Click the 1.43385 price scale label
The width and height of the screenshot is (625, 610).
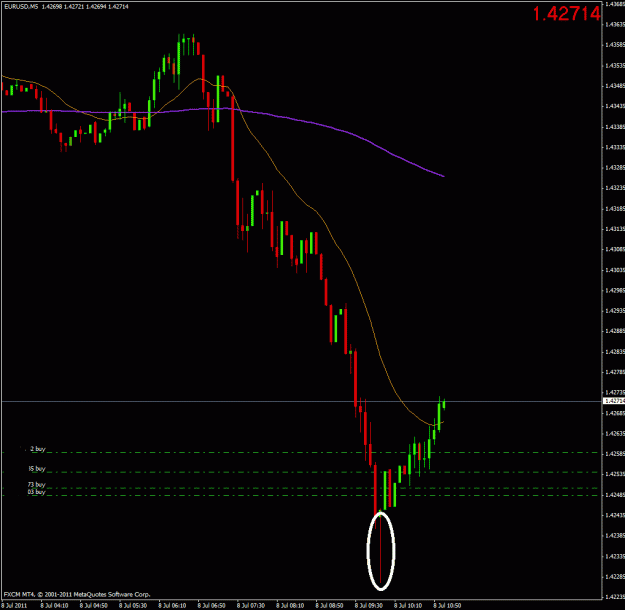click(615, 127)
